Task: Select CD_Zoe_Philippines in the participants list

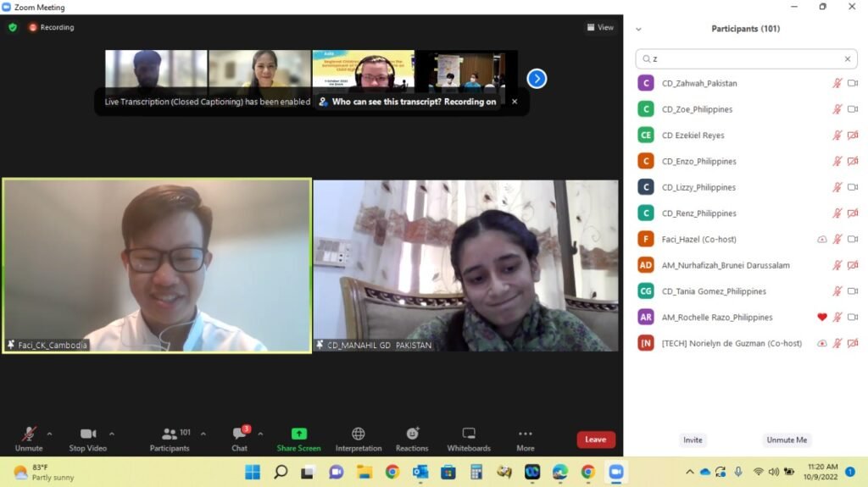Action: [x=697, y=109]
